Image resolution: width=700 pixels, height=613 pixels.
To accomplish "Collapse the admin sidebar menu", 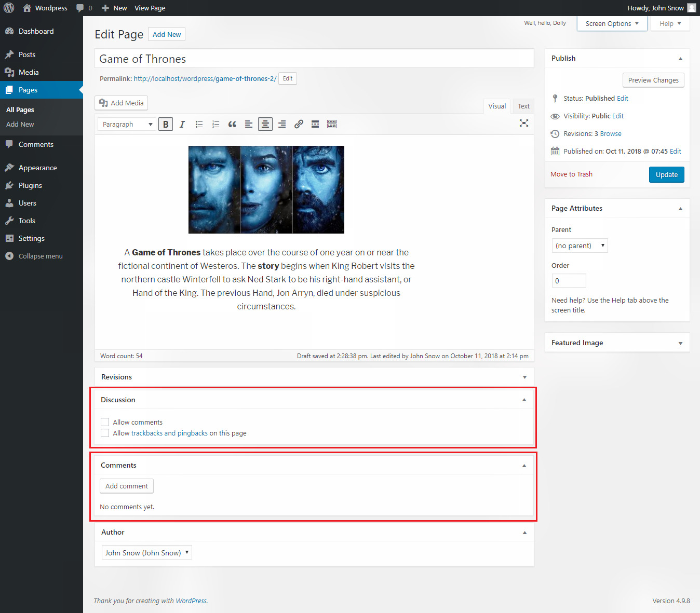I will [34, 256].
